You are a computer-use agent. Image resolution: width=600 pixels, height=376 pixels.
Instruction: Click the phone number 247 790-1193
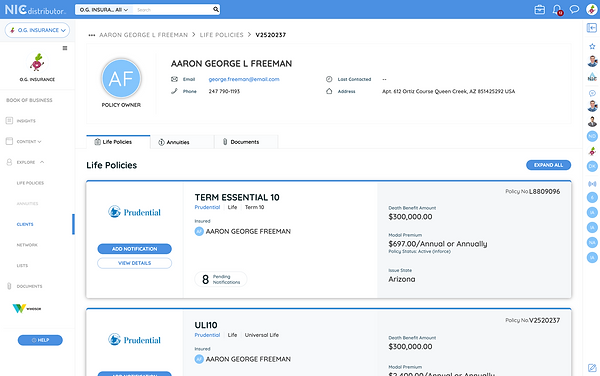pyautogui.click(x=224, y=91)
